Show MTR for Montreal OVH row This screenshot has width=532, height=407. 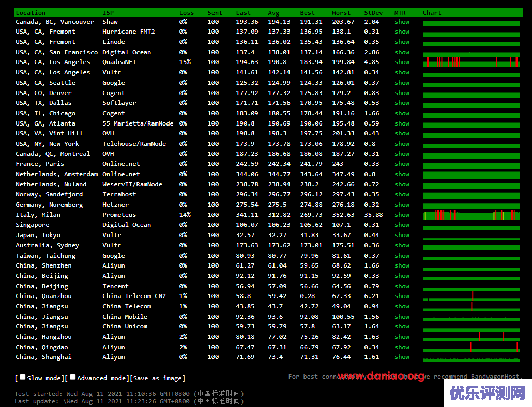(402, 154)
